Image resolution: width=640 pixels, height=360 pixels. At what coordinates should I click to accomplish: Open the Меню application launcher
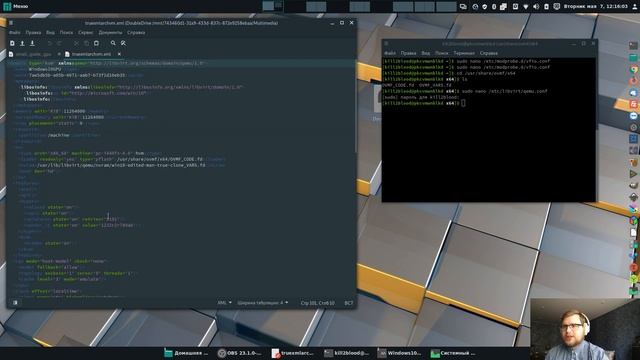pyautogui.click(x=16, y=6)
